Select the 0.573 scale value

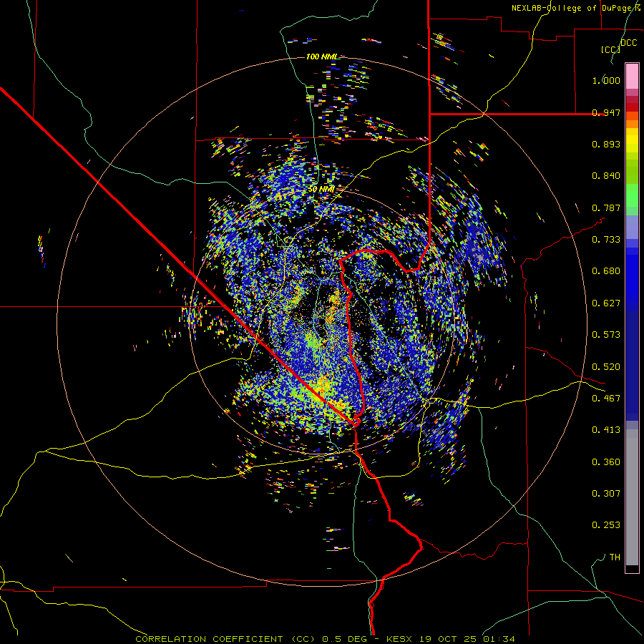[x=606, y=335]
